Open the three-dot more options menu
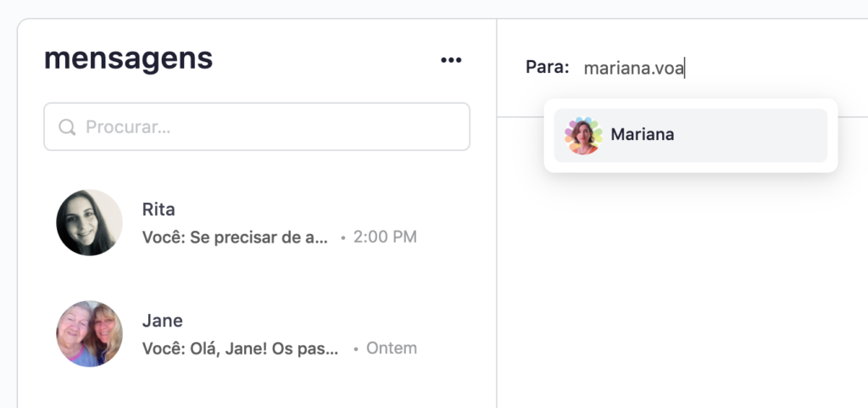 451,60
